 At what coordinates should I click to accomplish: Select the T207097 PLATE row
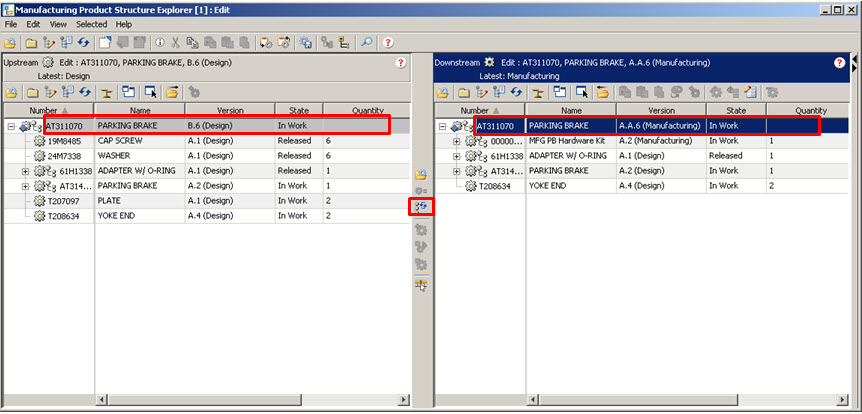[x=207, y=201]
